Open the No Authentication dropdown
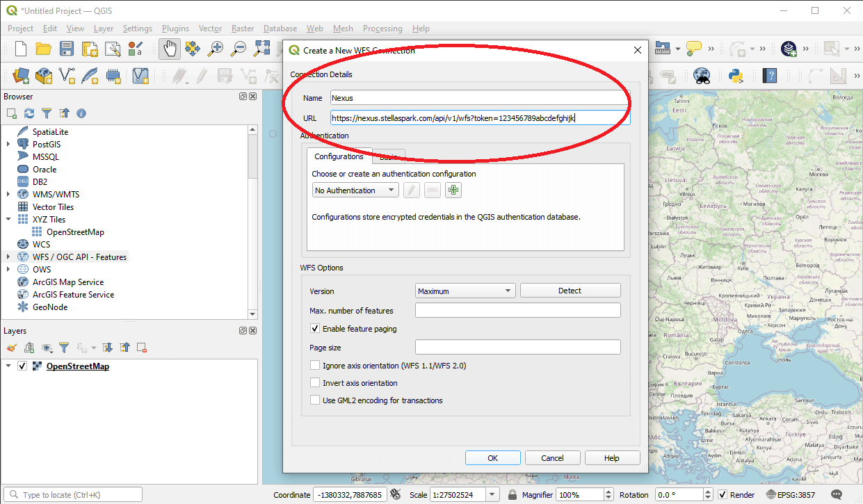 pyautogui.click(x=355, y=190)
